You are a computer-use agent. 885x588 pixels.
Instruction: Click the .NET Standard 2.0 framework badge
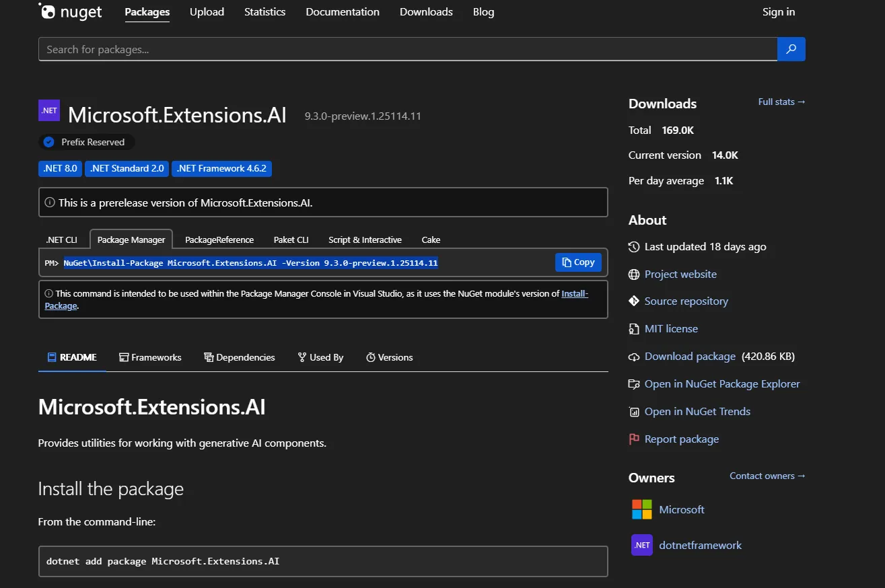point(127,168)
